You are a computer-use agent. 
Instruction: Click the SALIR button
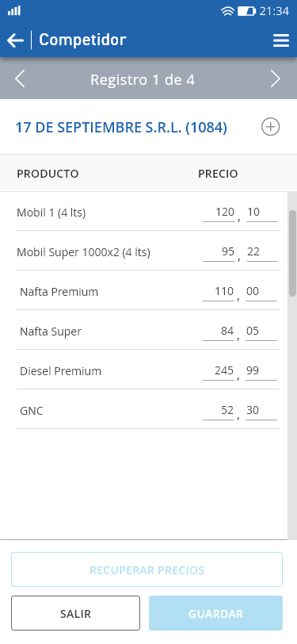pyautogui.click(x=75, y=613)
